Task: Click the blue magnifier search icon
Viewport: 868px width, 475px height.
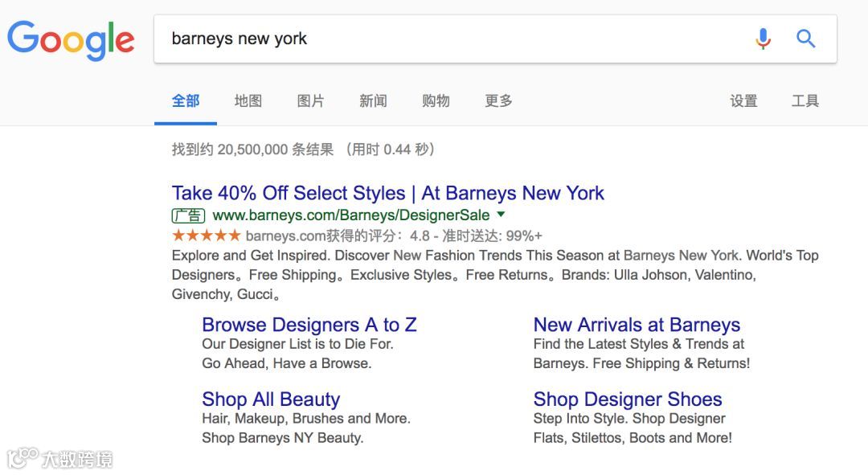Action: (805, 39)
